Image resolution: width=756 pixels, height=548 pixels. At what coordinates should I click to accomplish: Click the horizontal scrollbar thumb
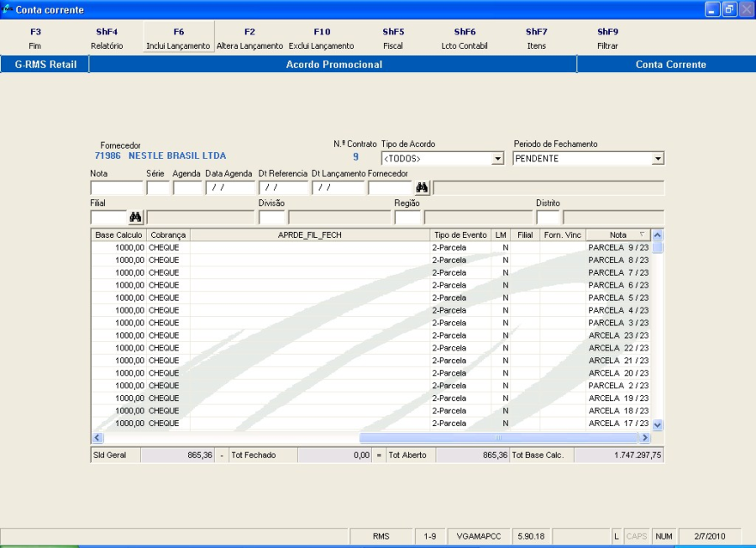(498, 438)
